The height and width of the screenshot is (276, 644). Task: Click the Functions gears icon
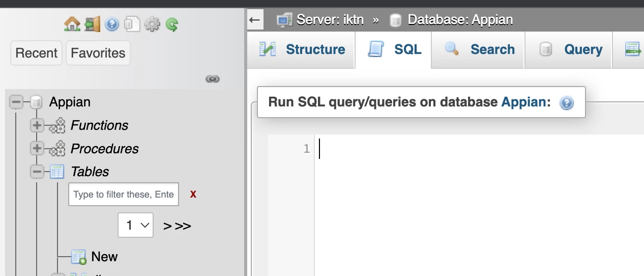[x=57, y=125]
